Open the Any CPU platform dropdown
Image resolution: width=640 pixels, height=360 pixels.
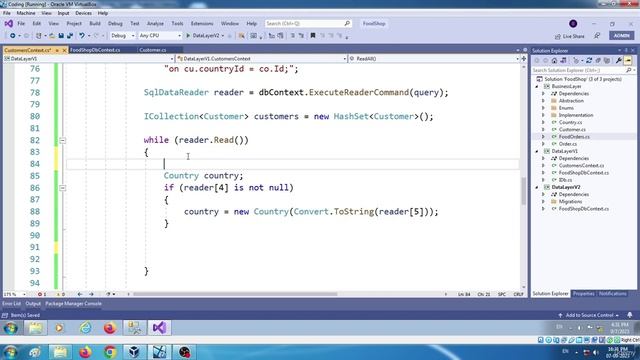point(160,36)
